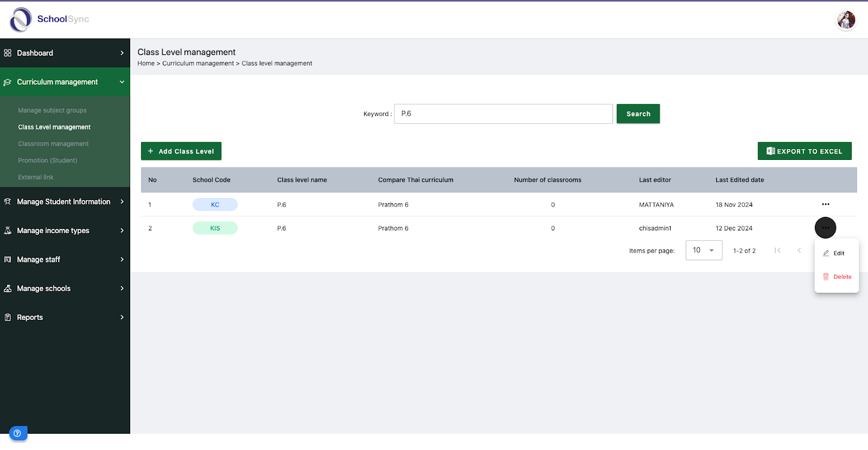Open the Reports menu item
The image size is (868, 450).
(65, 317)
